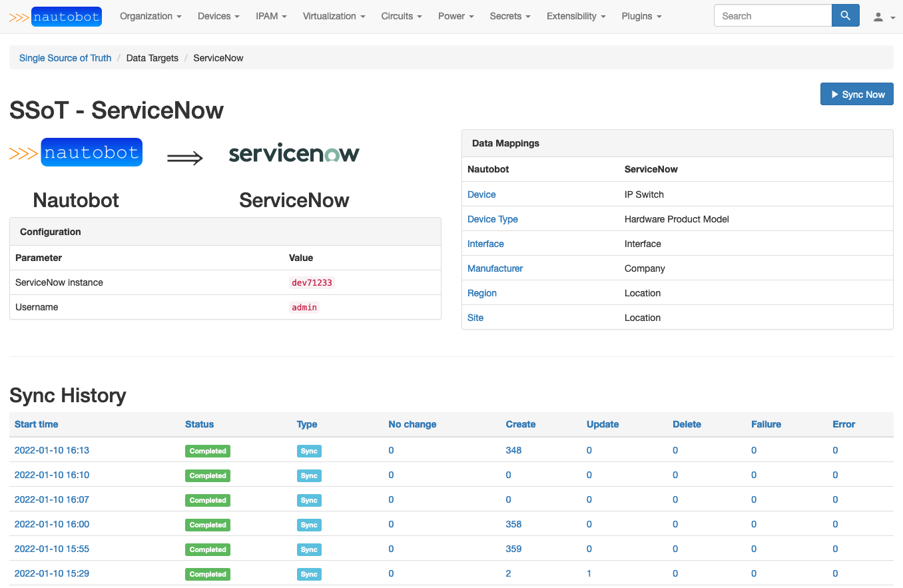This screenshot has height=588, width=903.
Task: Click the search magnifier icon button
Action: coord(845,16)
